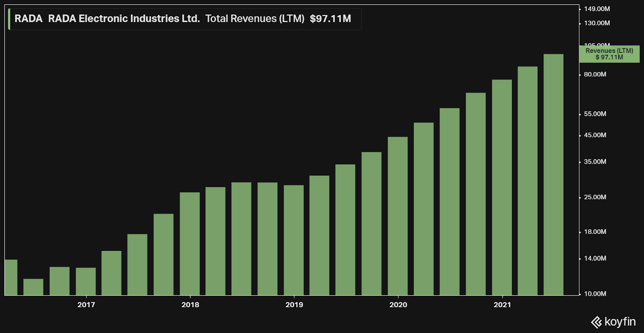The image size is (644, 333).
Task: Click the 18.00M y-axis label
Action: (595, 232)
